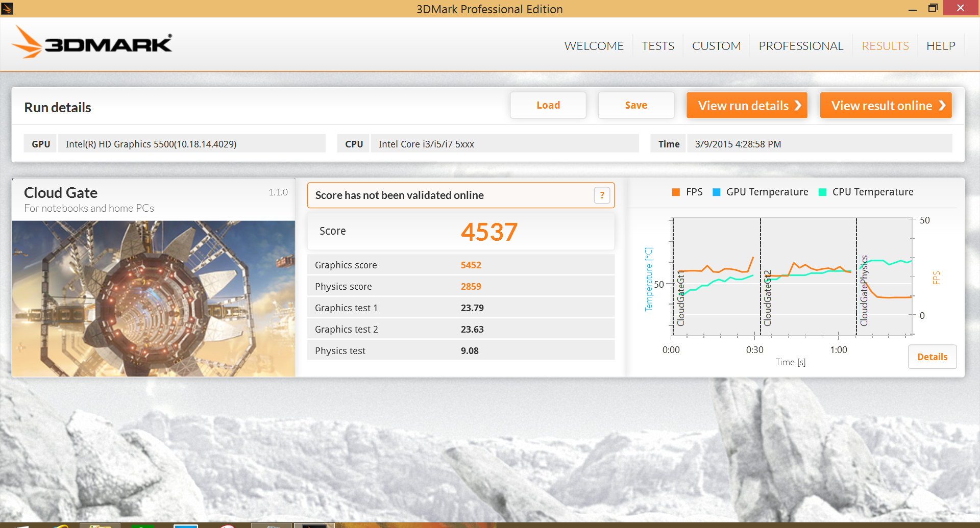Go to the CUSTOM tab

(x=716, y=46)
